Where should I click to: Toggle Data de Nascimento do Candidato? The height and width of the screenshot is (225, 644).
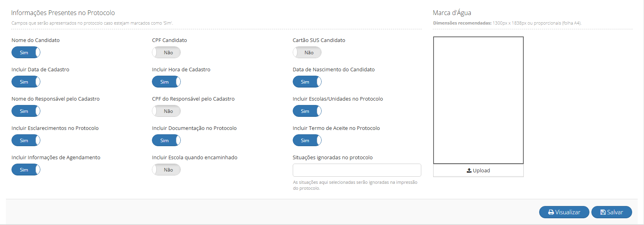pos(307,82)
